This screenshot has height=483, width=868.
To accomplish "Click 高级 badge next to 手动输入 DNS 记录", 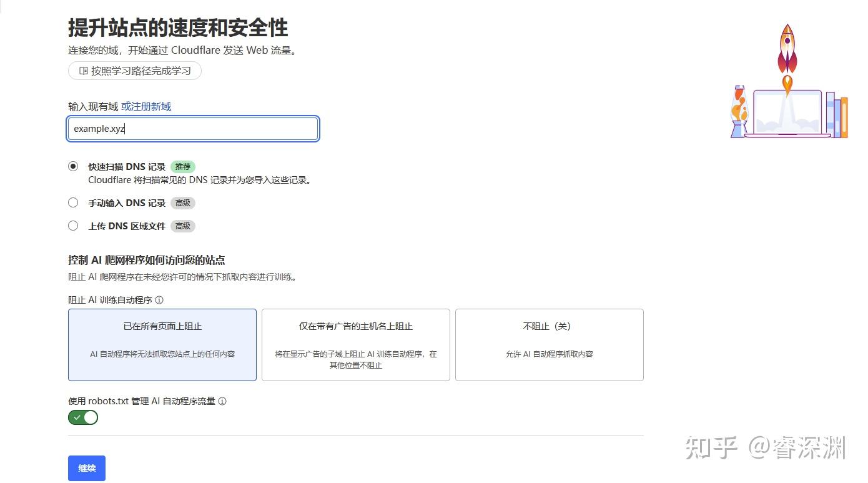I will (182, 203).
